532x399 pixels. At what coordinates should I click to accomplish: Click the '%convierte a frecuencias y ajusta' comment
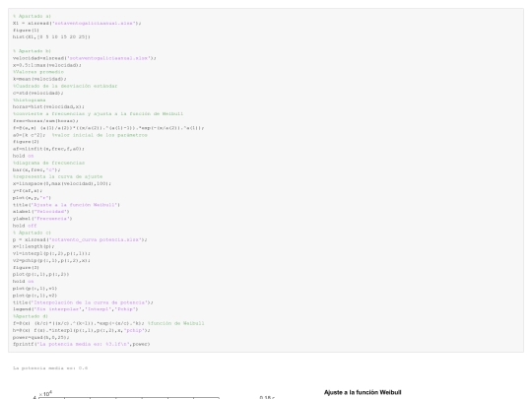pos(98,113)
